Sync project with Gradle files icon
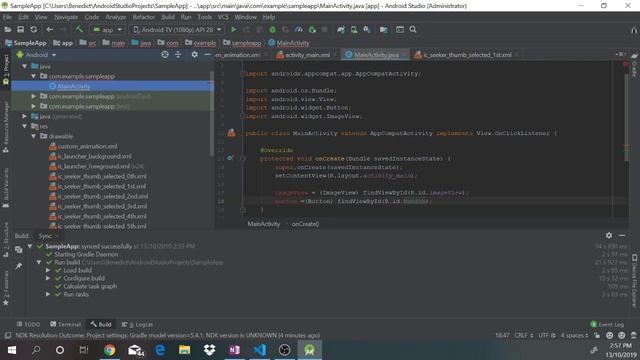 [x=341, y=30]
